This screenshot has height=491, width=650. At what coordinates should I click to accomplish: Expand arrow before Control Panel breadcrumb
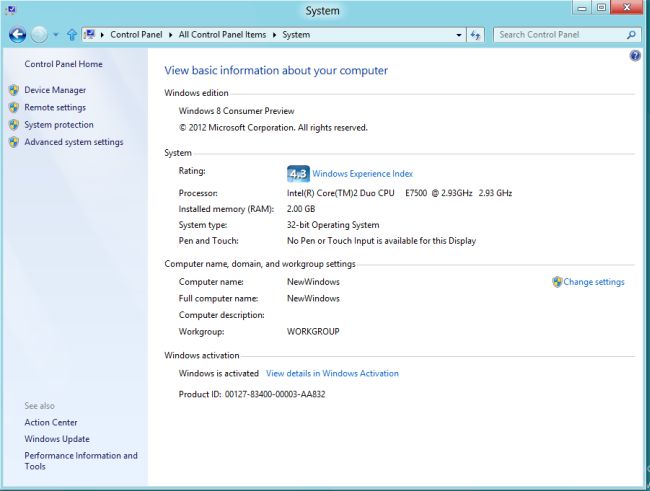pyautogui.click(x=102, y=35)
